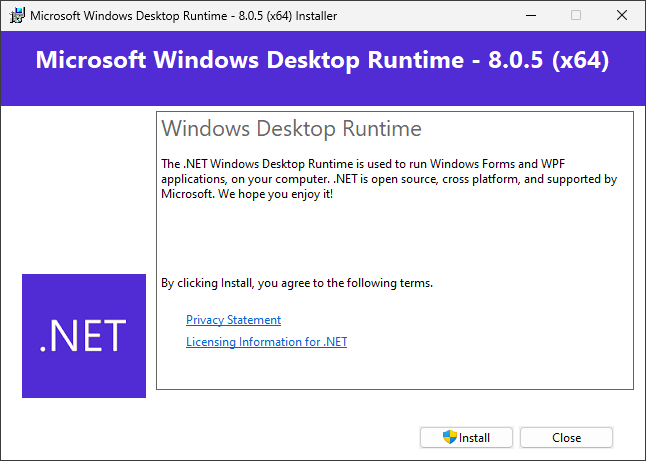This screenshot has height=461, width=646.
Task: Click the installer icon in the title bar
Action: (17, 15)
